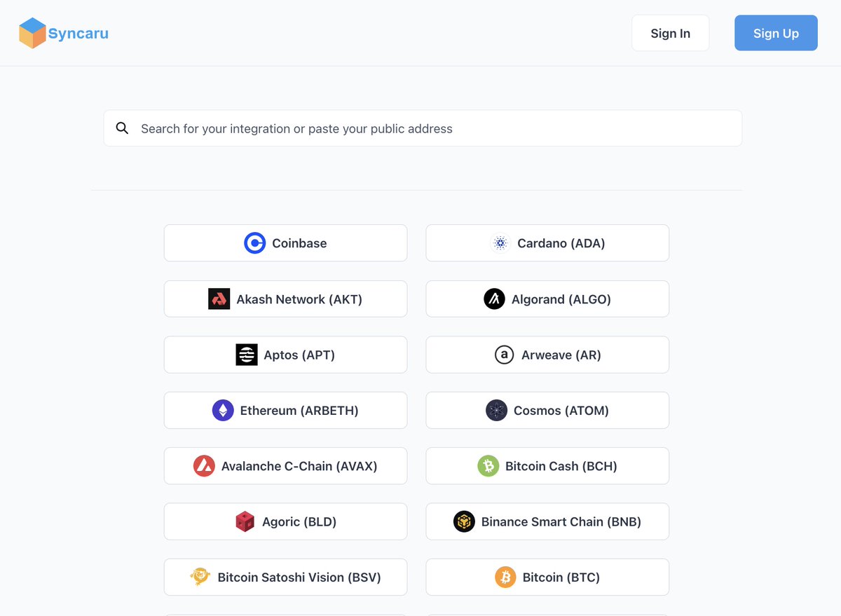This screenshot has width=841, height=616.
Task: Click the Avalanche logo icon
Action: pyautogui.click(x=204, y=466)
